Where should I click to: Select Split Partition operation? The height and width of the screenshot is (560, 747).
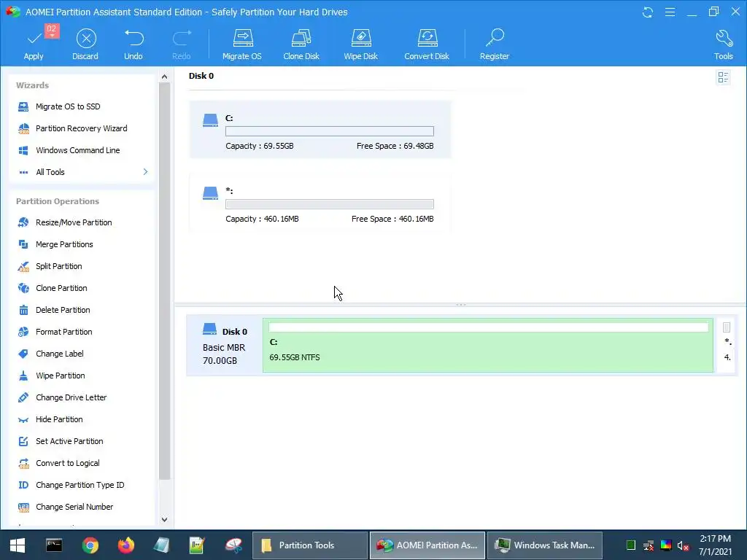click(x=58, y=266)
